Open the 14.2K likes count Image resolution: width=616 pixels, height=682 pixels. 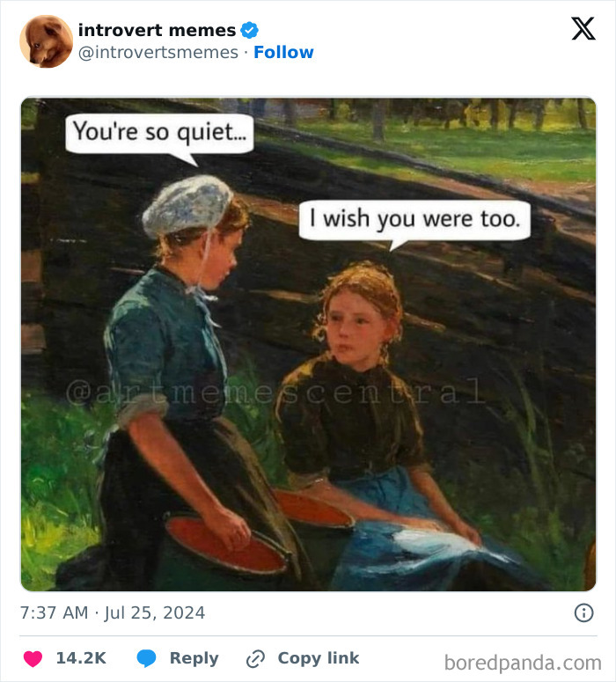pos(81,658)
